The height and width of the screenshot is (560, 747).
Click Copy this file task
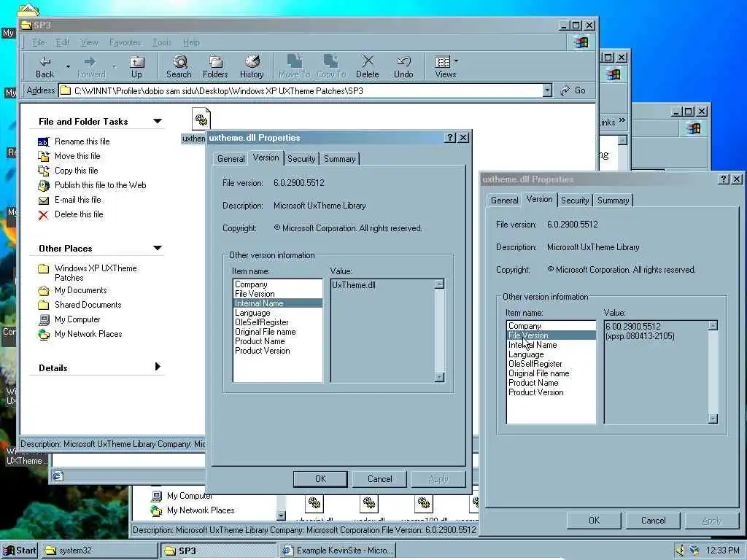point(76,171)
